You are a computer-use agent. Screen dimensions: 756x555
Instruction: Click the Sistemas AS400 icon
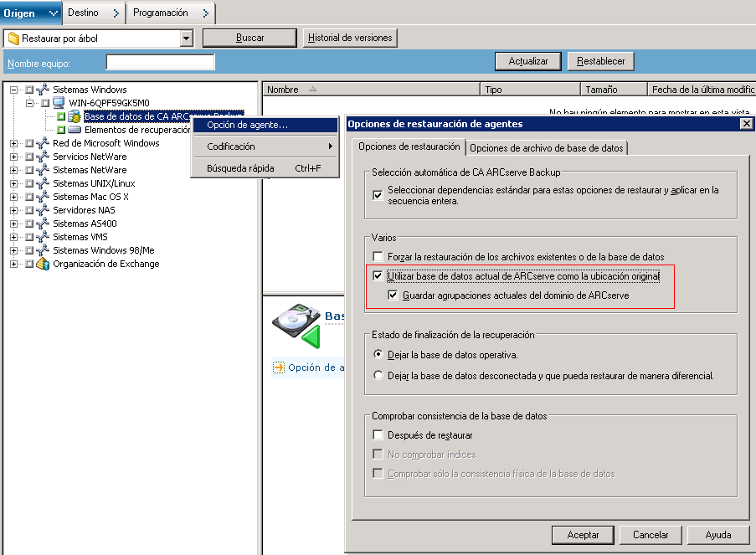click(x=43, y=224)
